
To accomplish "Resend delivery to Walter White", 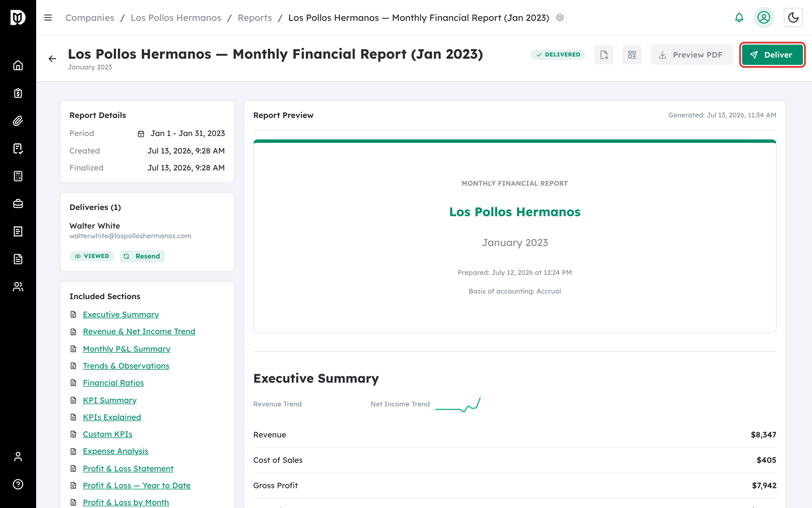I will (x=142, y=256).
